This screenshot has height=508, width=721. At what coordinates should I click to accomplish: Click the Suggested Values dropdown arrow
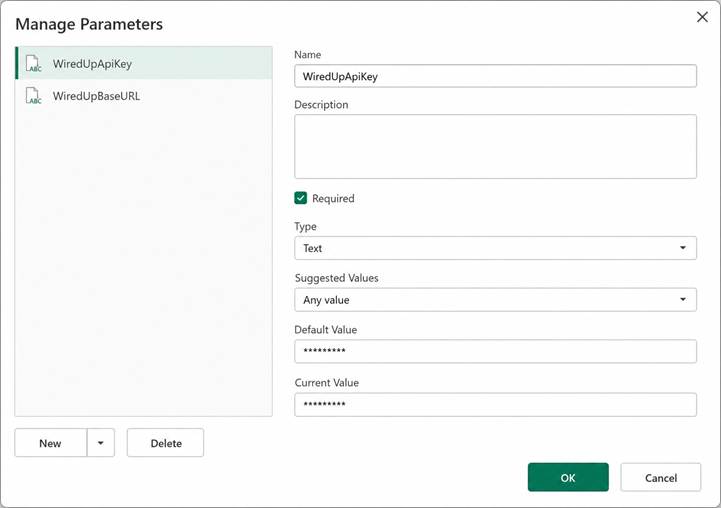pyautogui.click(x=683, y=300)
